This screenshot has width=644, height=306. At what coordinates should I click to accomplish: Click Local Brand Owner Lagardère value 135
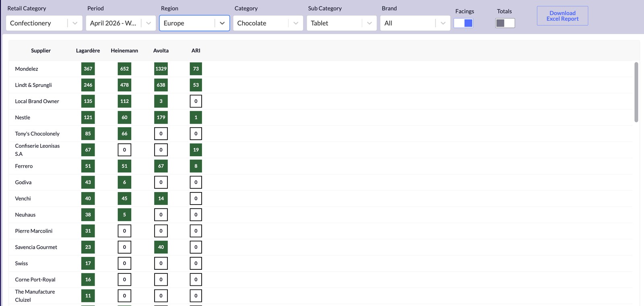(x=88, y=101)
